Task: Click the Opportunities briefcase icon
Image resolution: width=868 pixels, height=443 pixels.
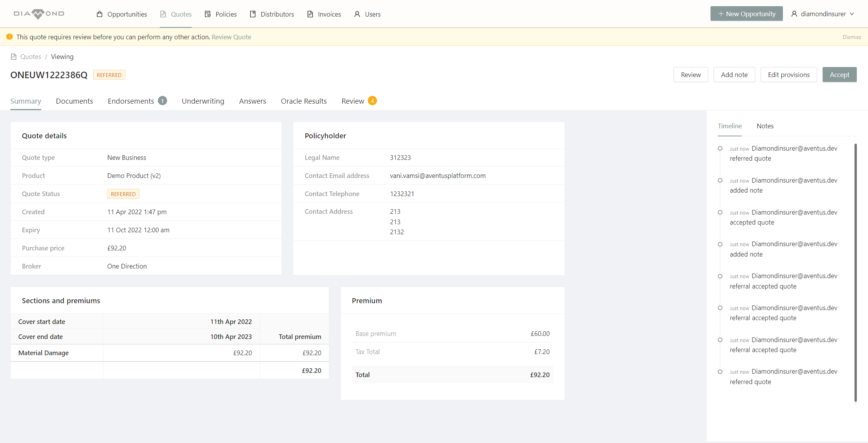Action: (x=100, y=14)
